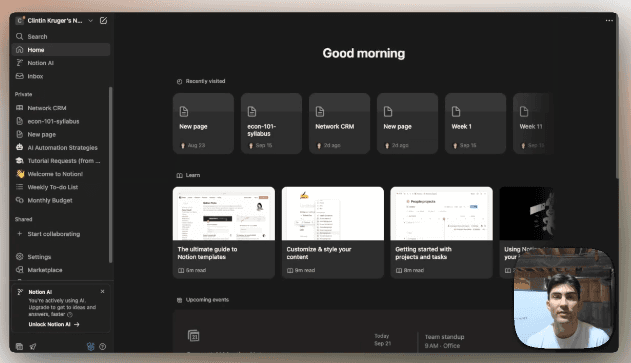Click the Good morning heading
631x363 pixels.
pyautogui.click(x=364, y=53)
